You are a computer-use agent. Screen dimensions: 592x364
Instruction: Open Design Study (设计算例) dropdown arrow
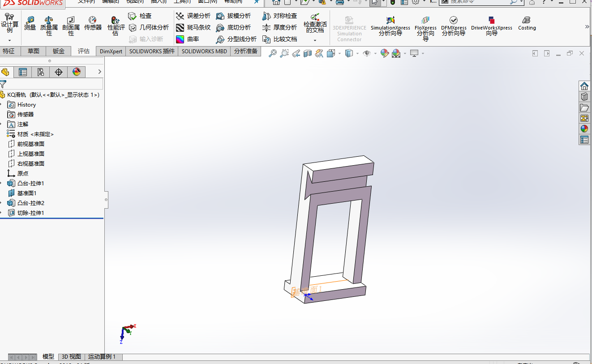tap(9, 40)
